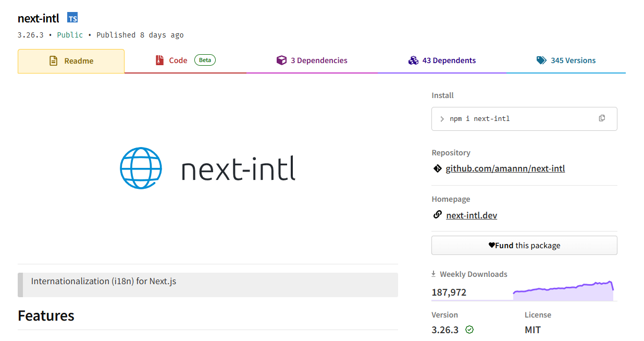Click the Code tab file icon
Screen dimensions: 644x341
pos(159,60)
